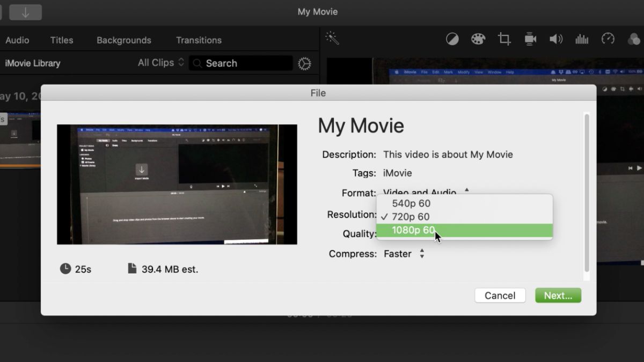This screenshot has width=644, height=362.
Task: Select 1080p 60 resolution option
Action: (464, 231)
